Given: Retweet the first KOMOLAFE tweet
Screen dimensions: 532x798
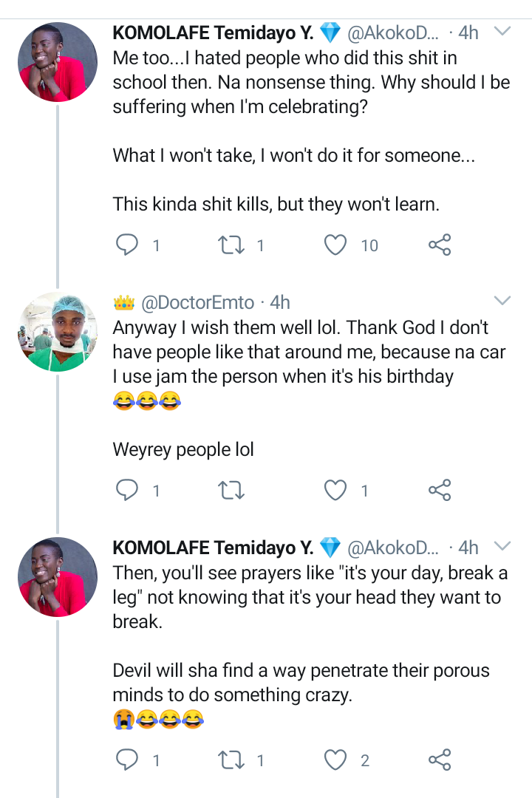Looking at the screenshot, I should coord(231,245).
